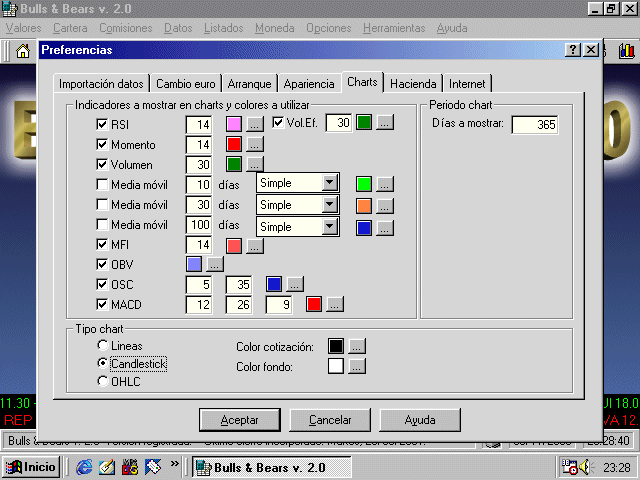Click the taskbar clock showing 23:28
This screenshot has width=640, height=480.
click(616, 467)
